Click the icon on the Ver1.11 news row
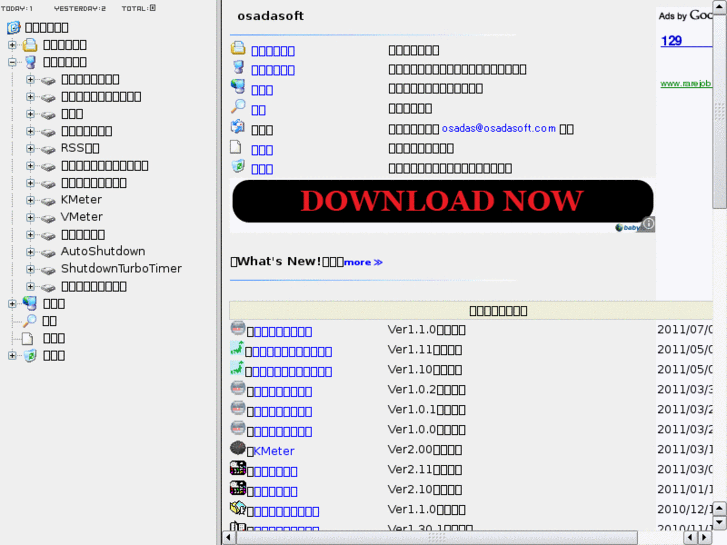 click(237, 348)
